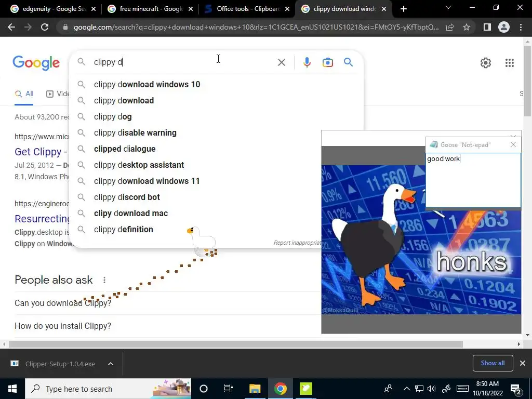View site security lock info
This screenshot has width=532, height=399.
pos(65,27)
